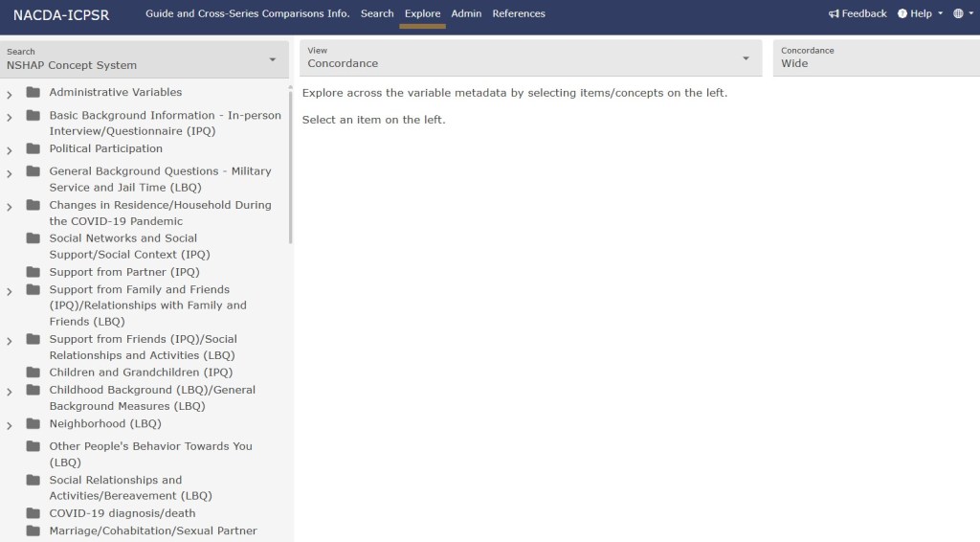Open the Concordance Wide dropdown
980x542 pixels.
coord(876,57)
